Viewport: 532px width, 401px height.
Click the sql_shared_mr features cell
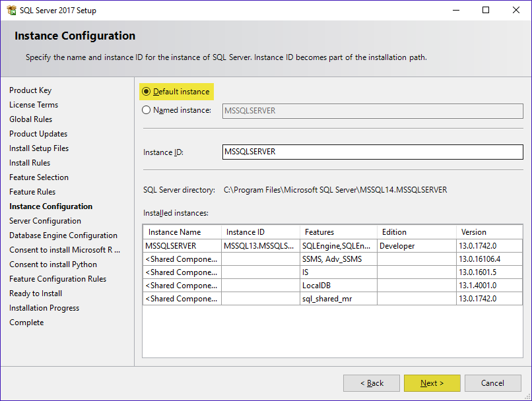click(x=339, y=299)
